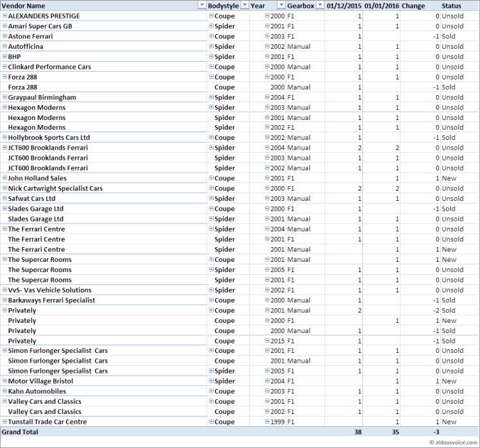Collapse the ALEXANDERS PRESTIGE vendor group
480x448 pixels.
tap(4, 15)
